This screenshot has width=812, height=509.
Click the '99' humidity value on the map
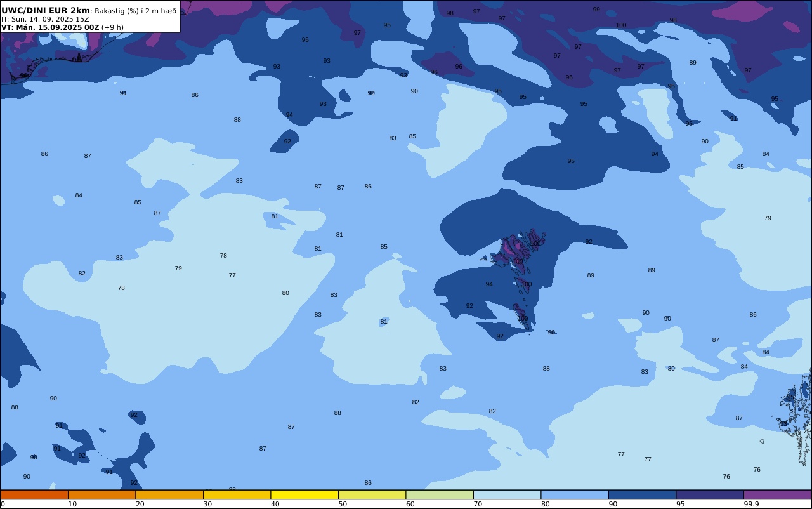[x=596, y=10]
